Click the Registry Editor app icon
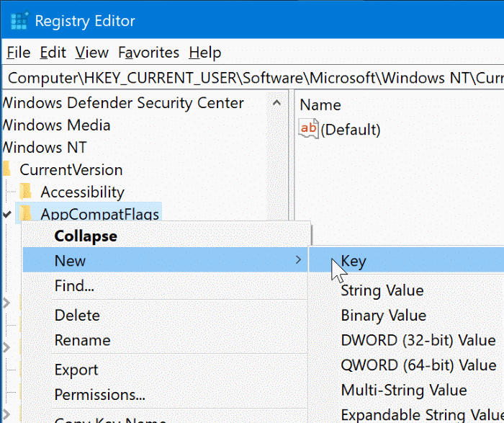 pos(19,21)
